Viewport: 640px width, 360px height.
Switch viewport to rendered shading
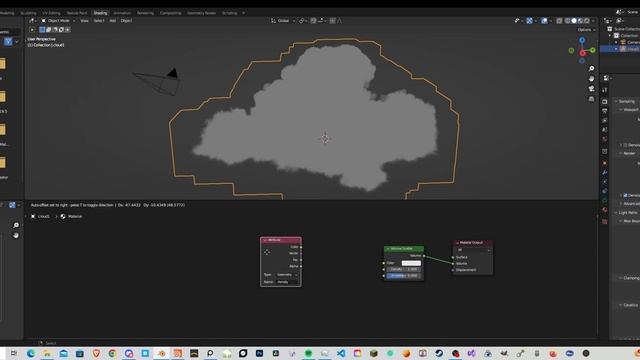[587, 20]
